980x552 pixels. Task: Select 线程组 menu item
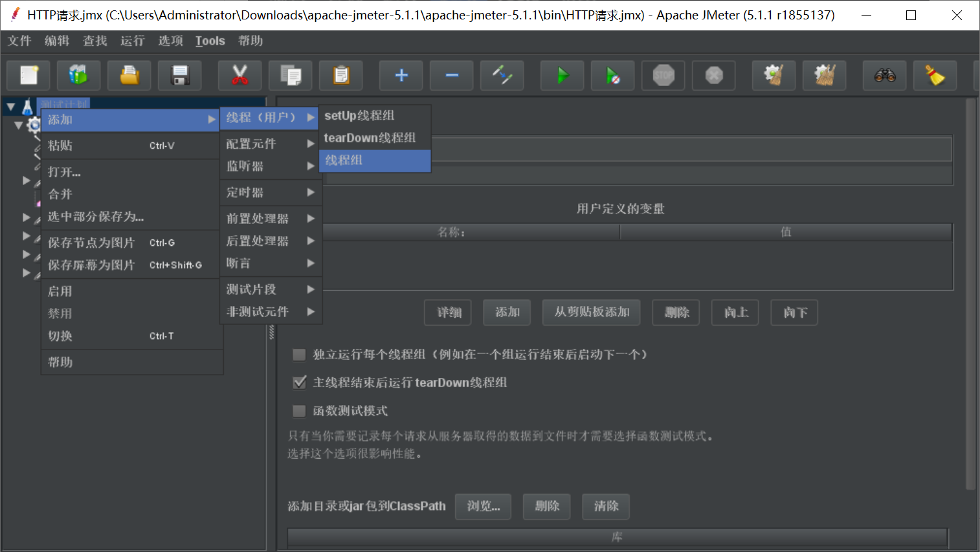click(375, 160)
